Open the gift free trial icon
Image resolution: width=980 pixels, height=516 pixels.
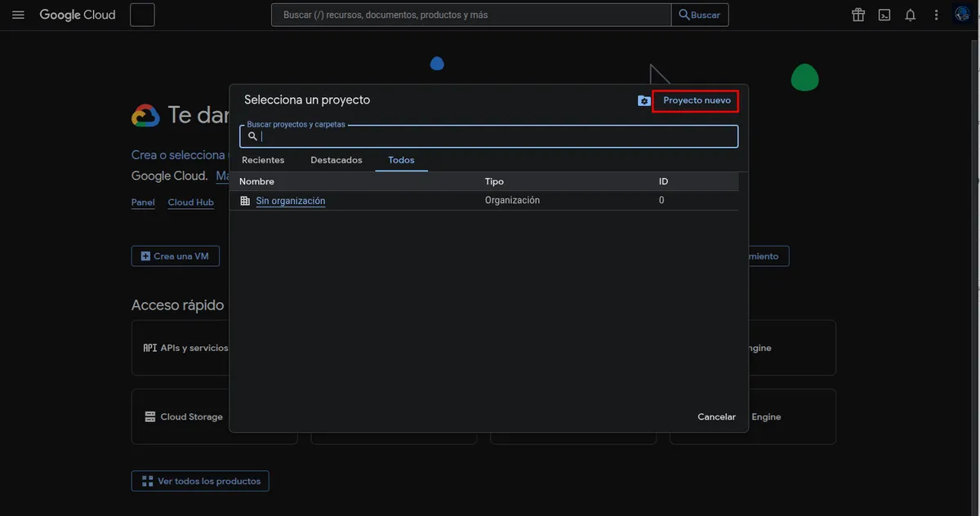[858, 15]
